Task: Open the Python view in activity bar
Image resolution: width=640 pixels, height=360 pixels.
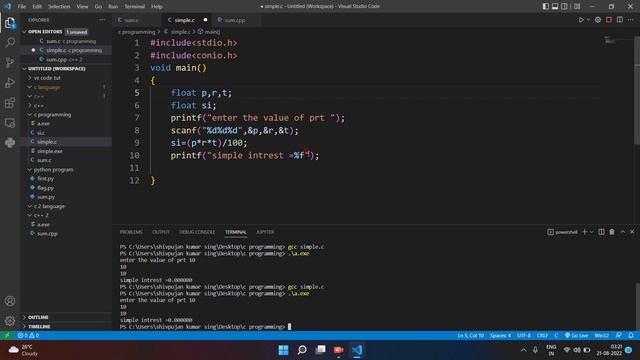Action: click(10, 142)
